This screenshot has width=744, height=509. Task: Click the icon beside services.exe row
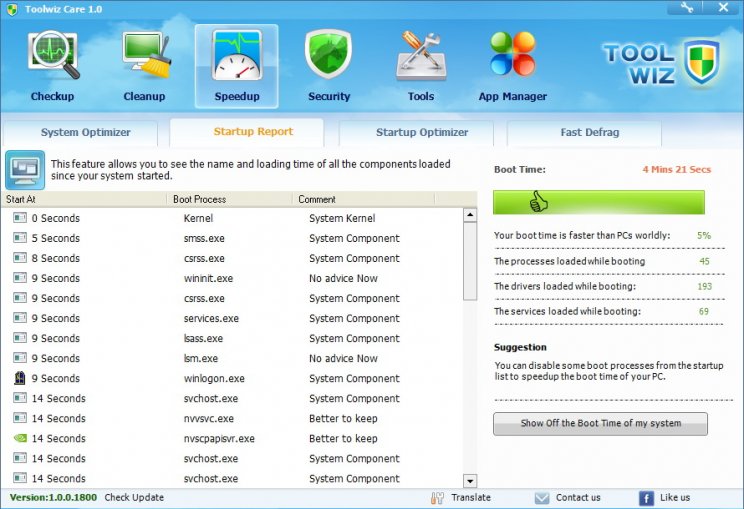pos(20,318)
